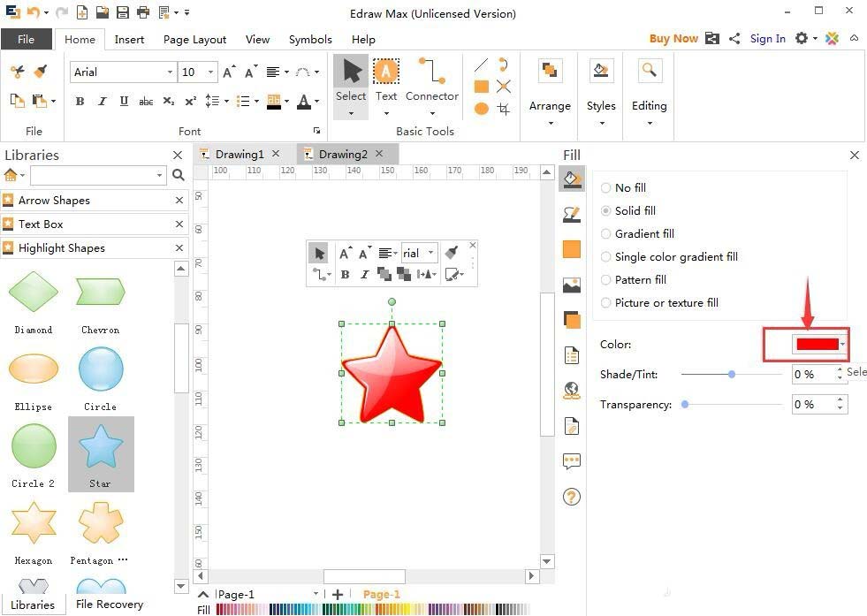Open the Arial font name dropdown
867x616 pixels.
pyautogui.click(x=170, y=72)
